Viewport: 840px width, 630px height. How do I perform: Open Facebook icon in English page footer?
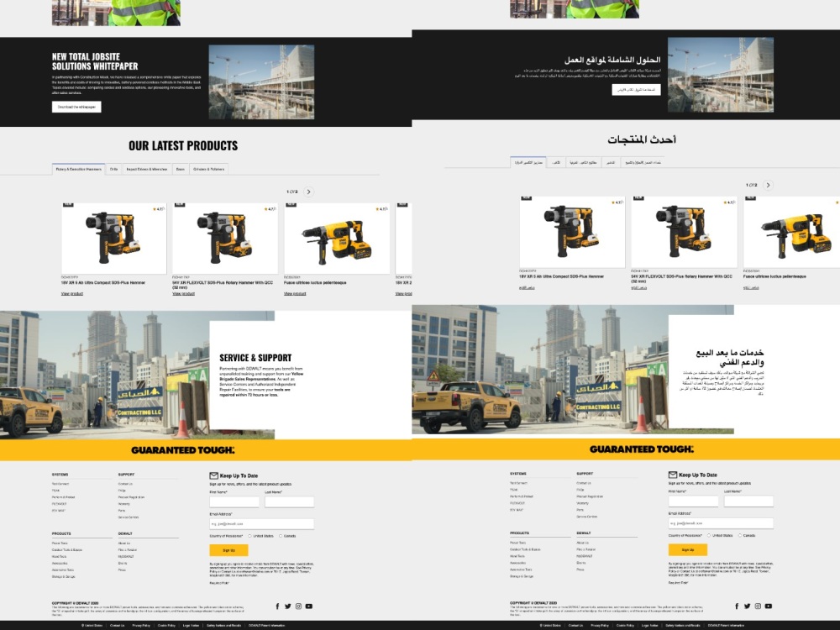pos(277,606)
